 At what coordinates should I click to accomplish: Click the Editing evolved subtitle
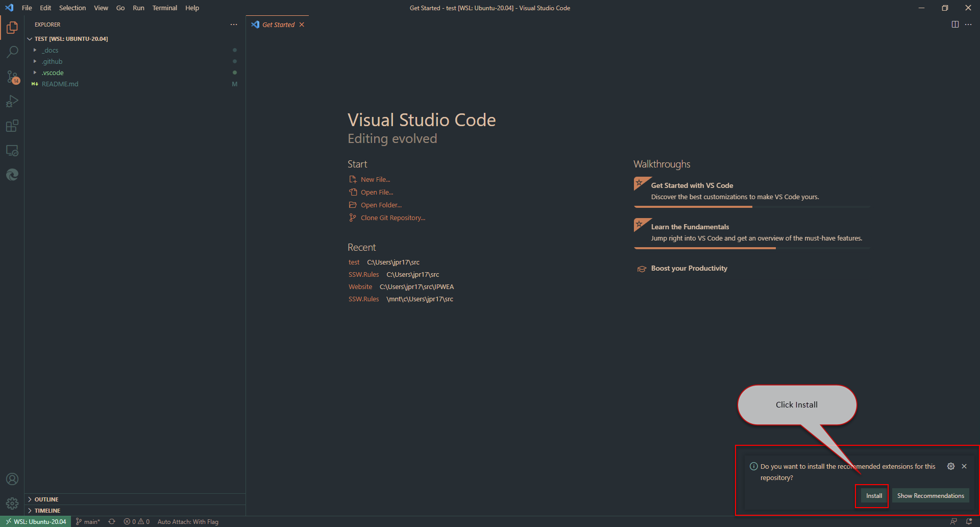click(392, 139)
